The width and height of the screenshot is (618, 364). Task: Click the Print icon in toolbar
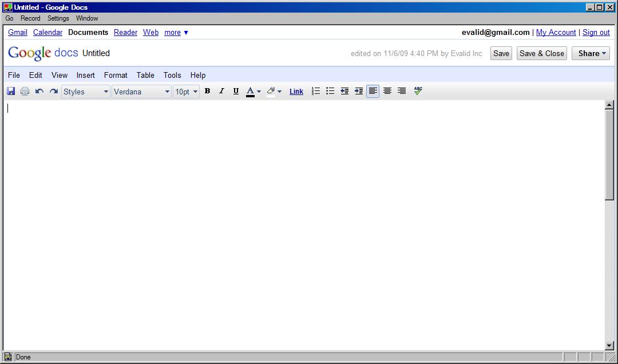pyautogui.click(x=25, y=92)
